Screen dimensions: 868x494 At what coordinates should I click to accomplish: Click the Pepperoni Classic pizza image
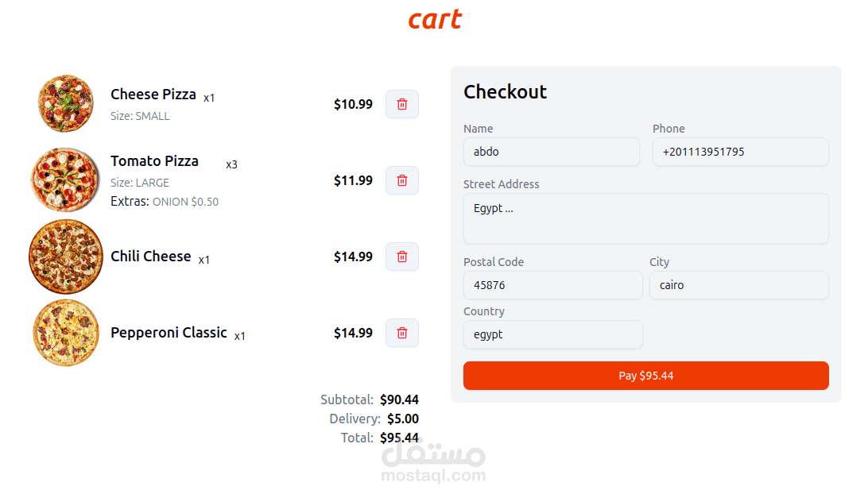(66, 333)
